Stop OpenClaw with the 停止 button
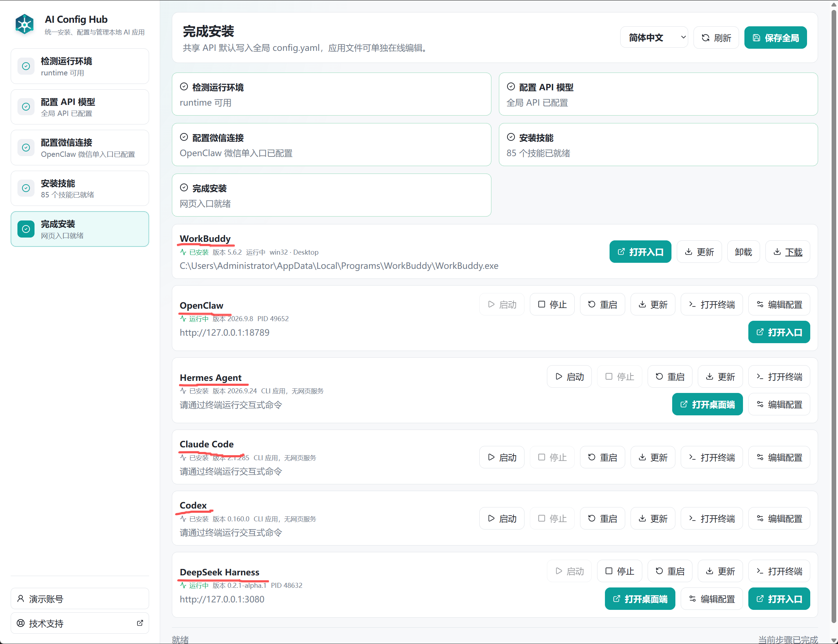838x644 pixels. [x=552, y=304]
